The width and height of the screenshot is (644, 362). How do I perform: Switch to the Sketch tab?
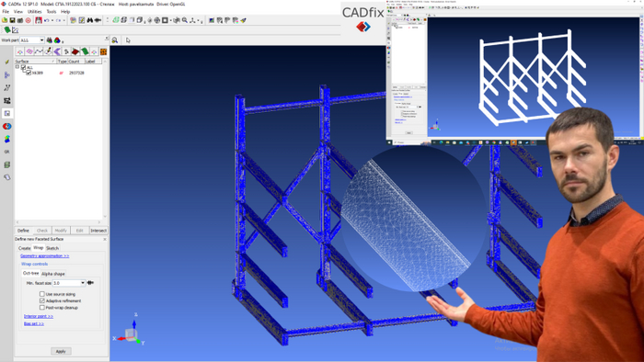click(x=52, y=248)
